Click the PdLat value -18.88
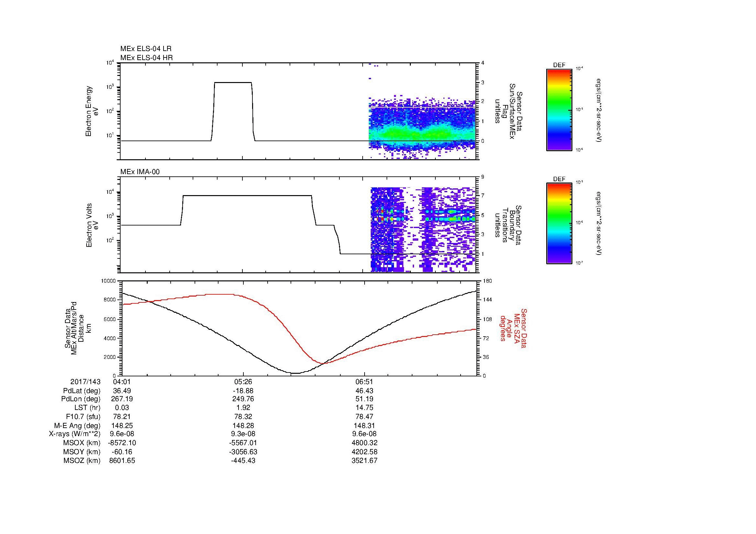Screen dimensions: 756x534 (x=243, y=391)
